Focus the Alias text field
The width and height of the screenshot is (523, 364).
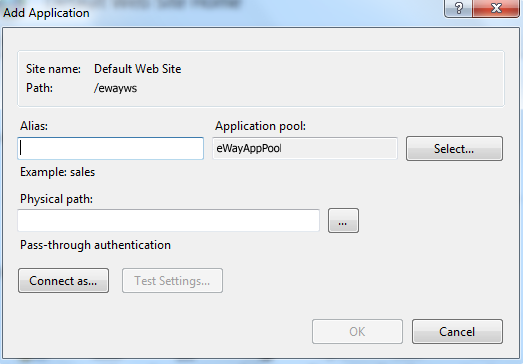coord(110,148)
